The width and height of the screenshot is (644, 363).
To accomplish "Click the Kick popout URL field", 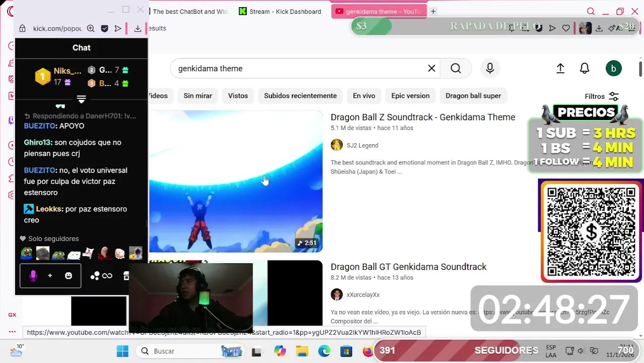I will [x=57, y=29].
